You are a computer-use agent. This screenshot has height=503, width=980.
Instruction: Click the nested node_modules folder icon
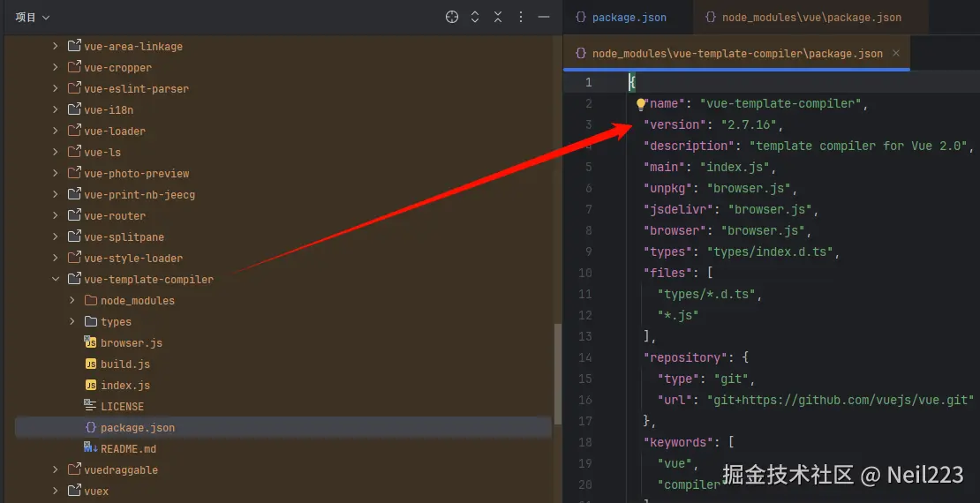pyautogui.click(x=91, y=301)
